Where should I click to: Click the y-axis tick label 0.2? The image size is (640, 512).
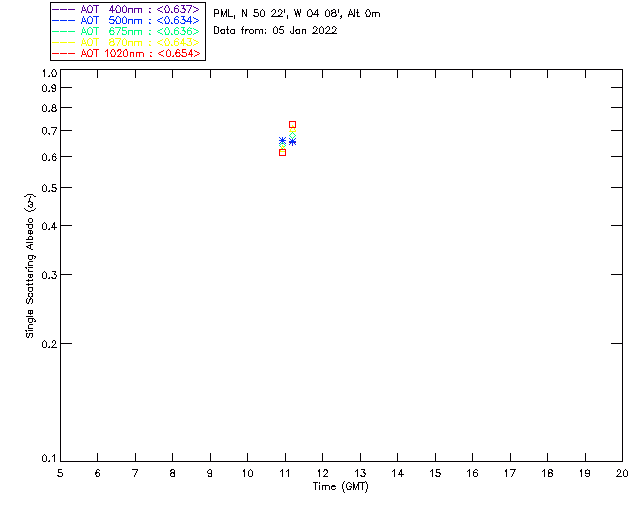[x=49, y=344]
